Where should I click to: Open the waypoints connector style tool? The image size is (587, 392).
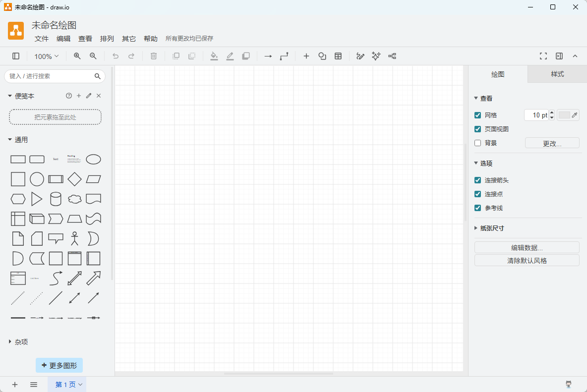coord(284,56)
